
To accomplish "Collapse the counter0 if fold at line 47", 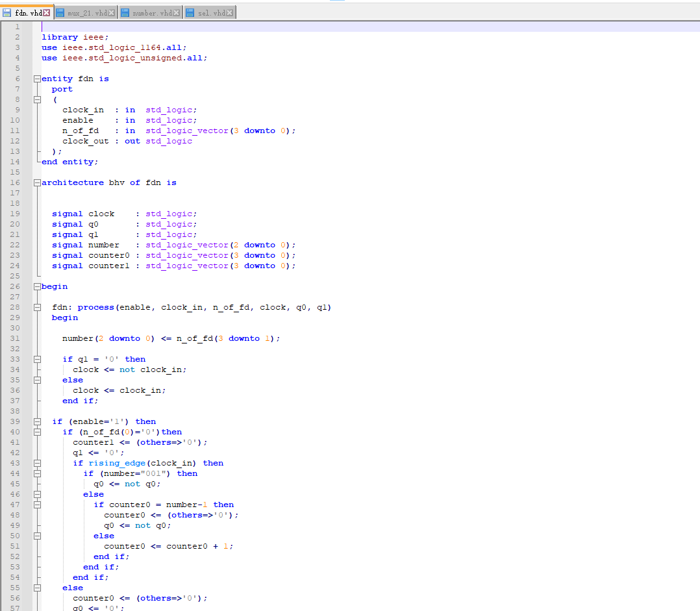I will pos(38,505).
